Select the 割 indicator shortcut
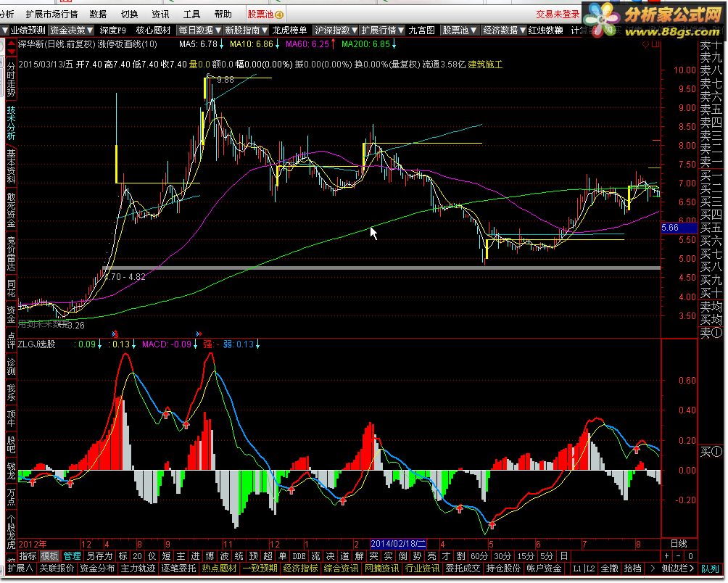The height and width of the screenshot is (583, 728). coord(460,556)
